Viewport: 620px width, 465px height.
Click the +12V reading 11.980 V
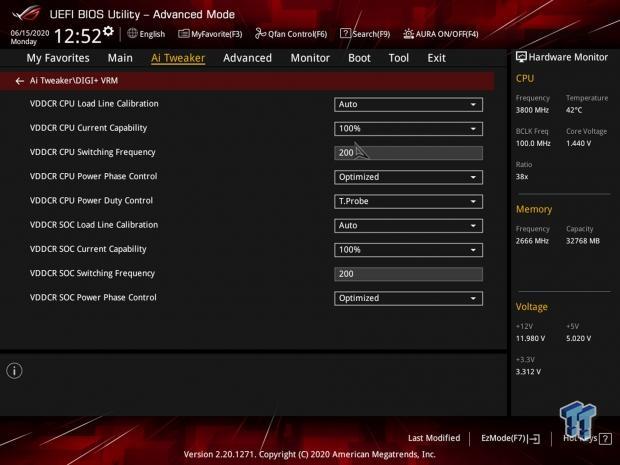(530, 338)
